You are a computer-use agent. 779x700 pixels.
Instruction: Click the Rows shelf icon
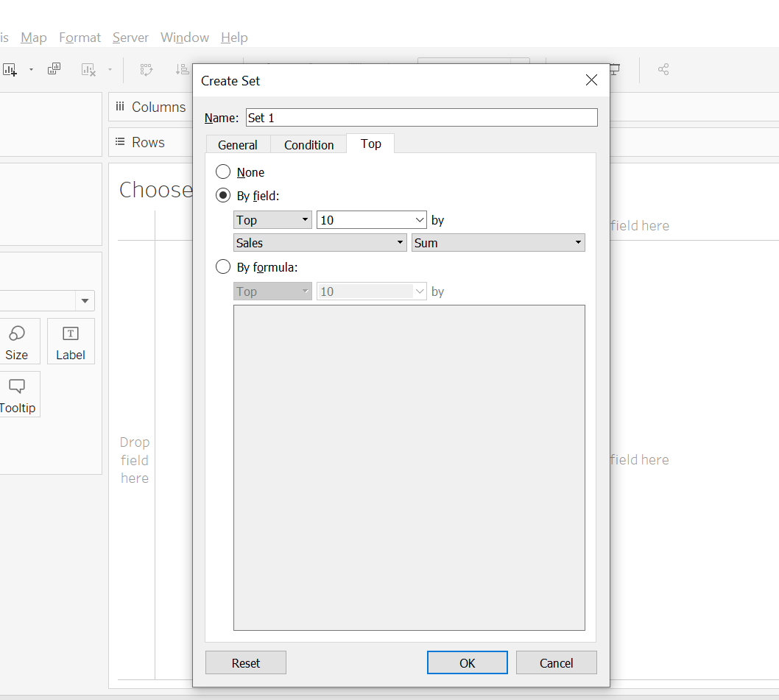120,141
